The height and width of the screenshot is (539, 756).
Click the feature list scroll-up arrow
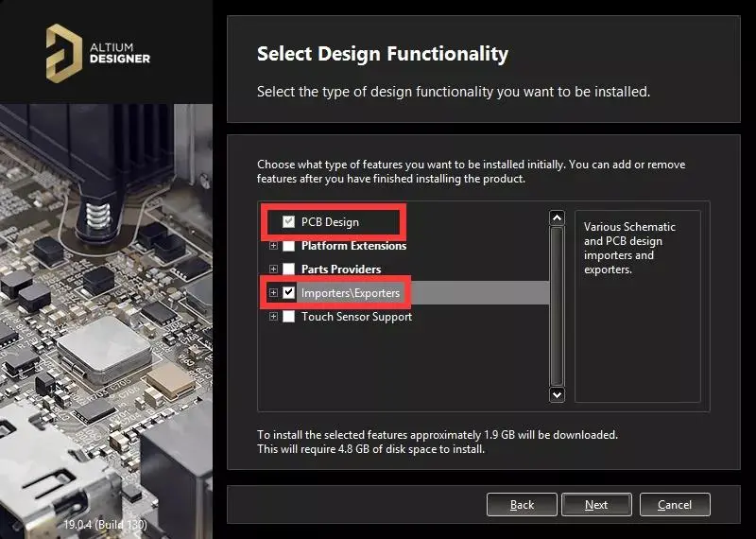[557, 218]
